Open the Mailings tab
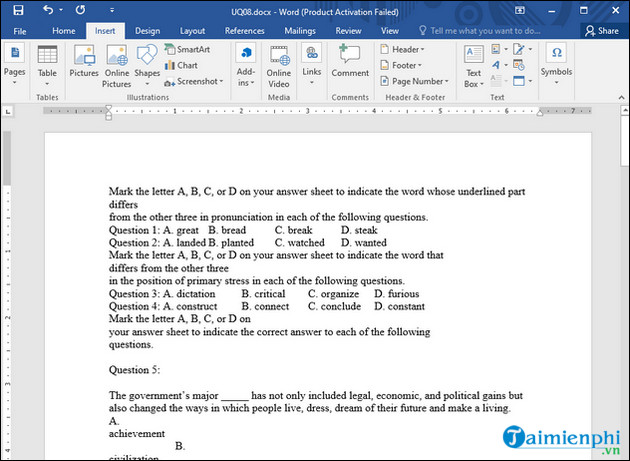This screenshot has width=630, height=461. pos(300,31)
